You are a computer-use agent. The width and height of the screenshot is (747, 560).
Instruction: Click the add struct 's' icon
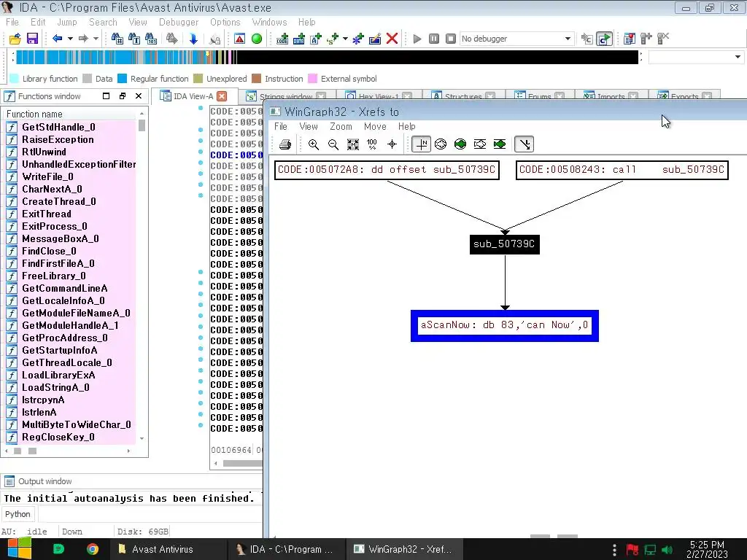[x=333, y=39]
